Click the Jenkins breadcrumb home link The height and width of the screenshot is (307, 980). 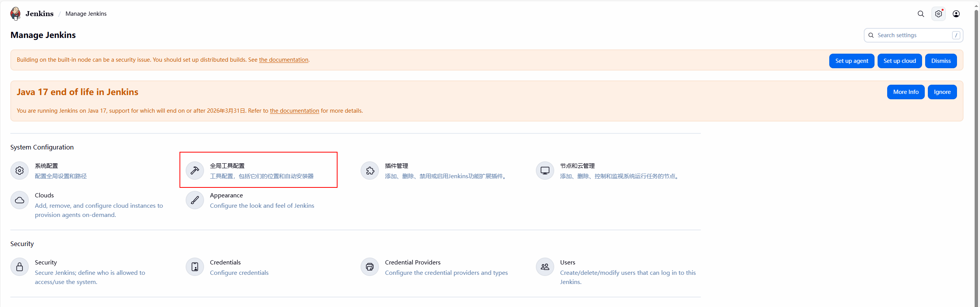(40, 14)
